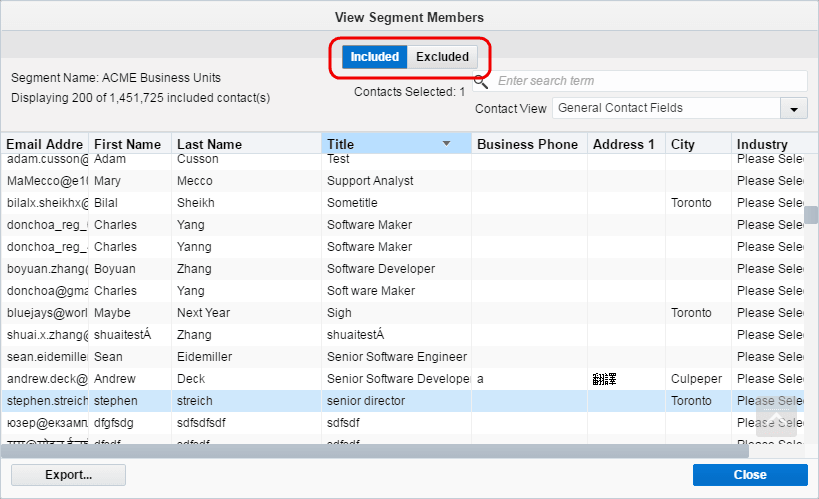
Task: Click the Chinese-character Address 1 cell
Action: pos(626,378)
